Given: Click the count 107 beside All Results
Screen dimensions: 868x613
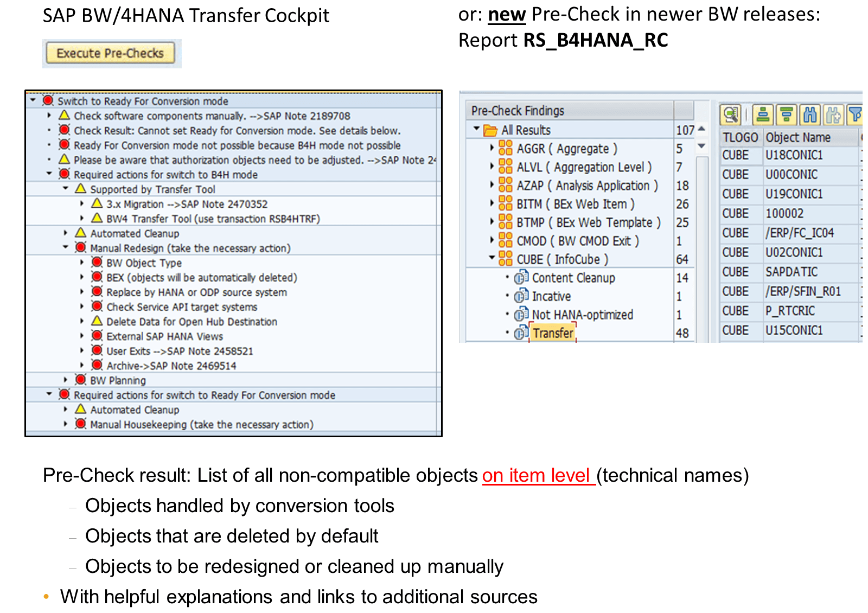Looking at the screenshot, I should click(685, 130).
